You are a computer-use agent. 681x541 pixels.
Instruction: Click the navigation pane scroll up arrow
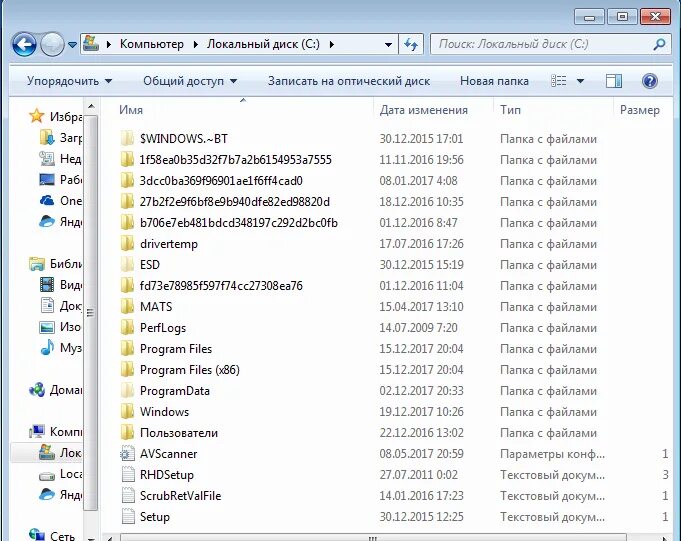(91, 106)
